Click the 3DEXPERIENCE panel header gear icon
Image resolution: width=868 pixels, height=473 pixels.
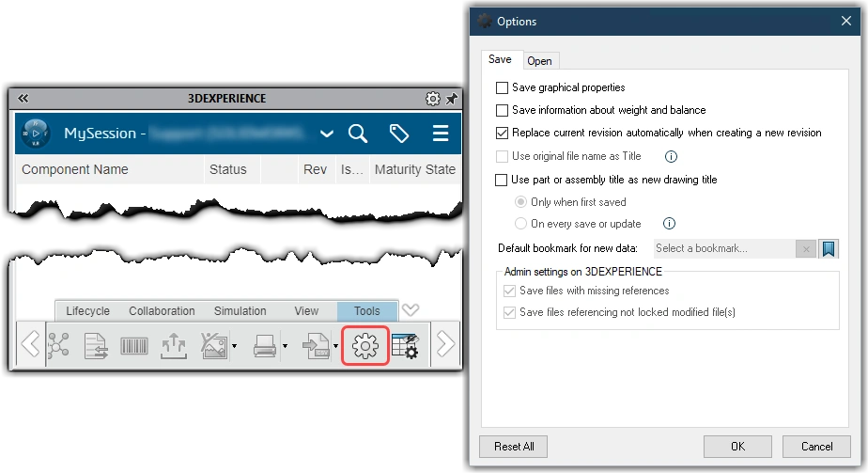433,99
